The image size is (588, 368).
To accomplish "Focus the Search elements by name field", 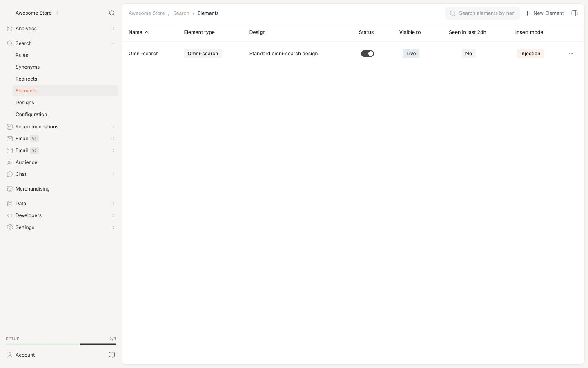I will tap(483, 13).
